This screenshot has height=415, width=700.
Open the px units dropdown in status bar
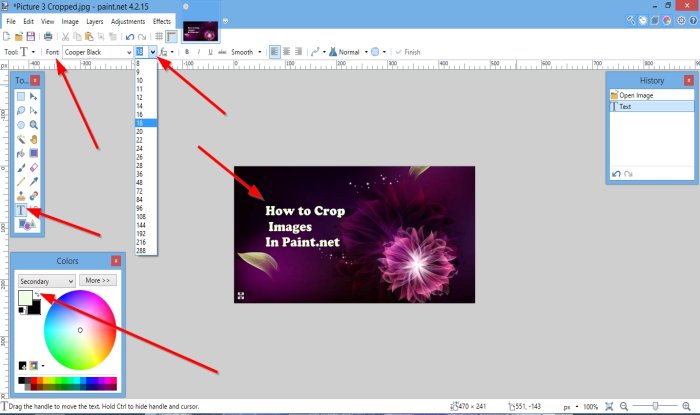coord(570,407)
